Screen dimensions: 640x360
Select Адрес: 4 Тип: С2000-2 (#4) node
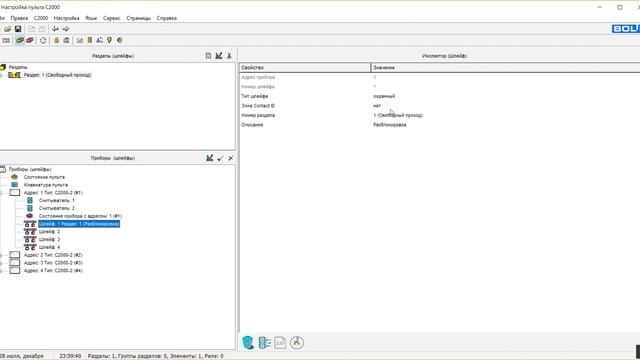[53, 271]
